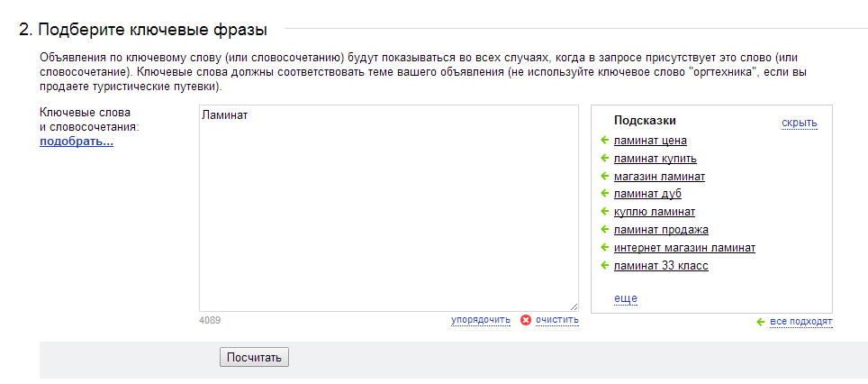
Task: Click the red clear icon near 'очистить'
Action: 526,320
